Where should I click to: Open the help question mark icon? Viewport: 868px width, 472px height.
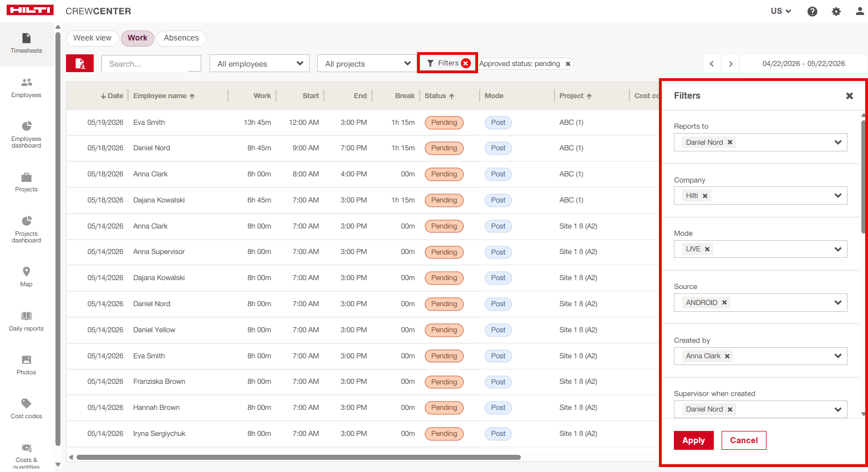[812, 12]
